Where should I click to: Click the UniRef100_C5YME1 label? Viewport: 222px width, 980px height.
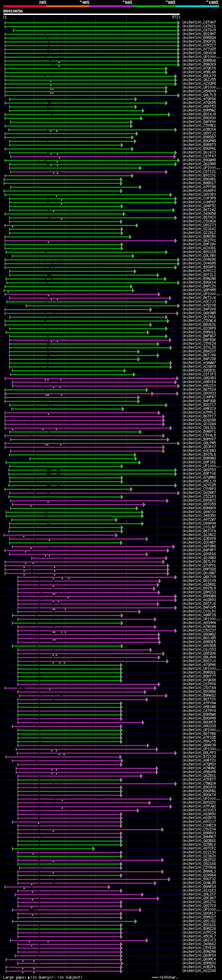(199, 125)
